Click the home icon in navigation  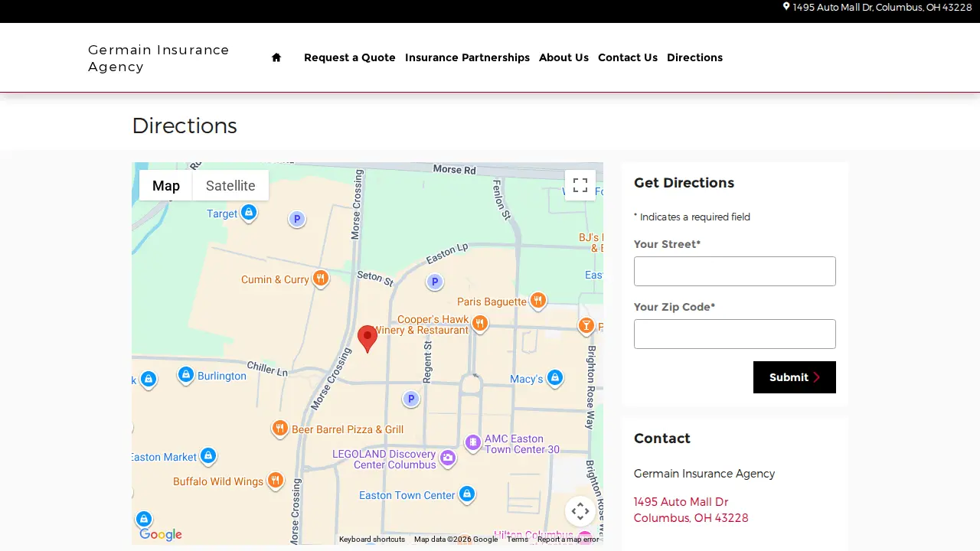[x=276, y=57]
